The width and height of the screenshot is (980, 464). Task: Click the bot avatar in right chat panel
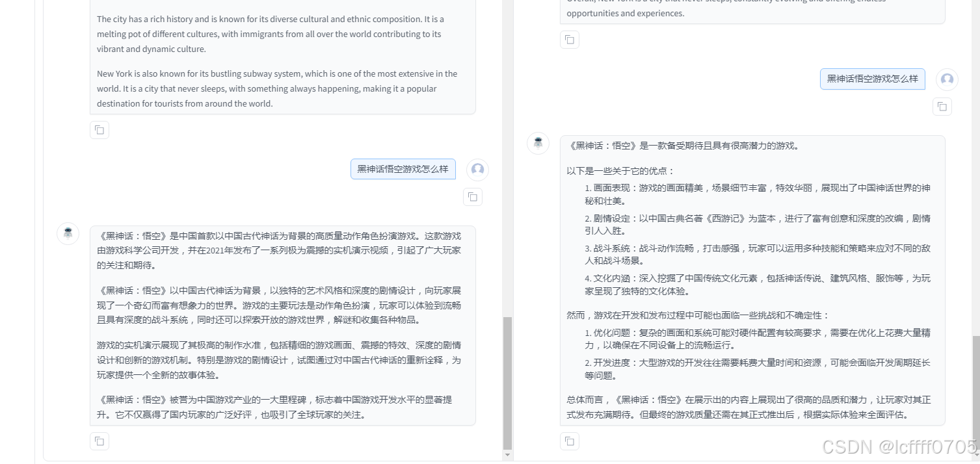pyautogui.click(x=538, y=143)
